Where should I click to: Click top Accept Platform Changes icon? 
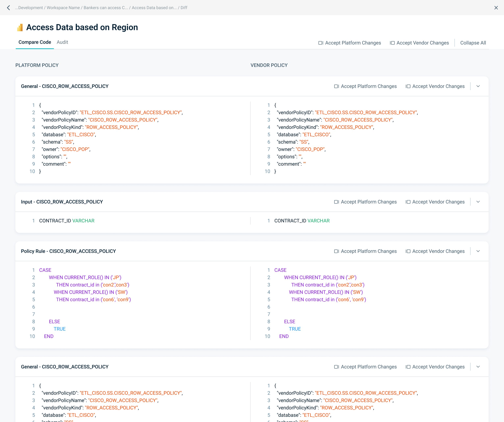point(321,43)
